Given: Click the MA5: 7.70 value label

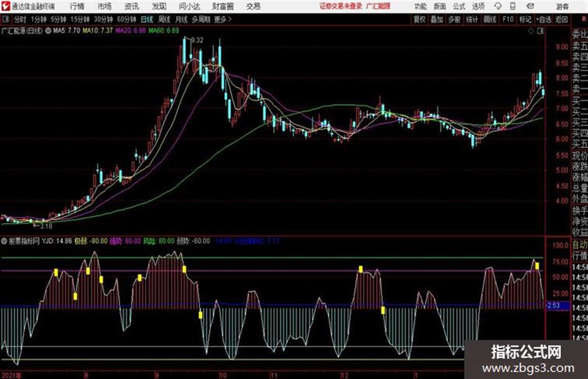Looking at the screenshot, I should [67, 30].
